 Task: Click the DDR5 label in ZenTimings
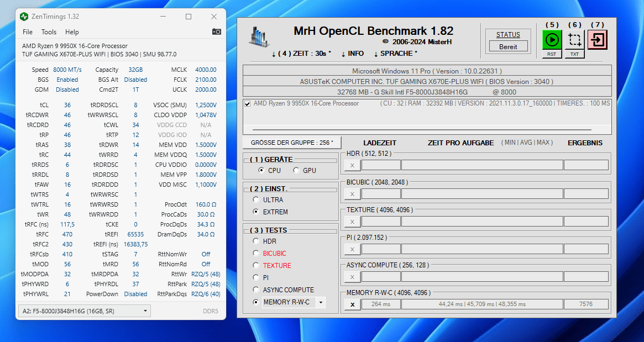[x=211, y=311]
